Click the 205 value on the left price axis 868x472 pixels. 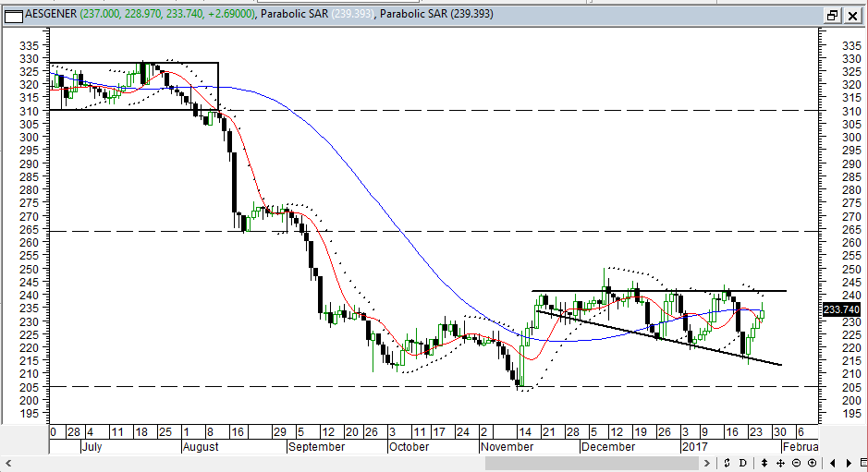(x=30, y=387)
